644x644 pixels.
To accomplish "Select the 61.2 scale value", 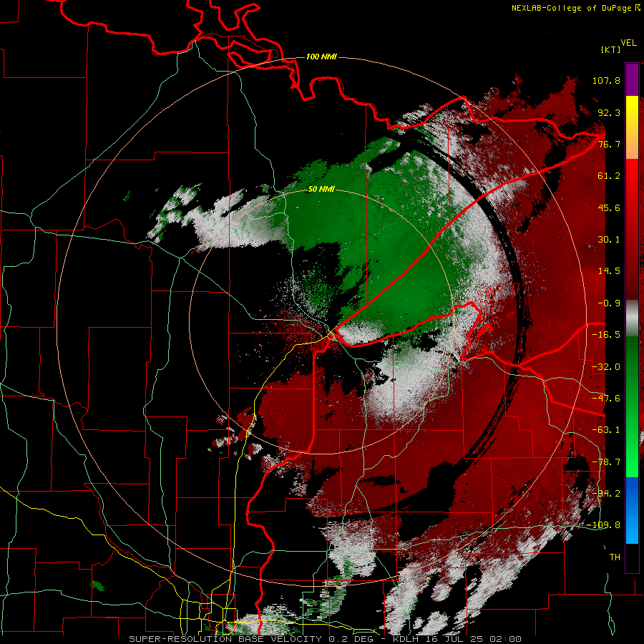I will pyautogui.click(x=609, y=176).
